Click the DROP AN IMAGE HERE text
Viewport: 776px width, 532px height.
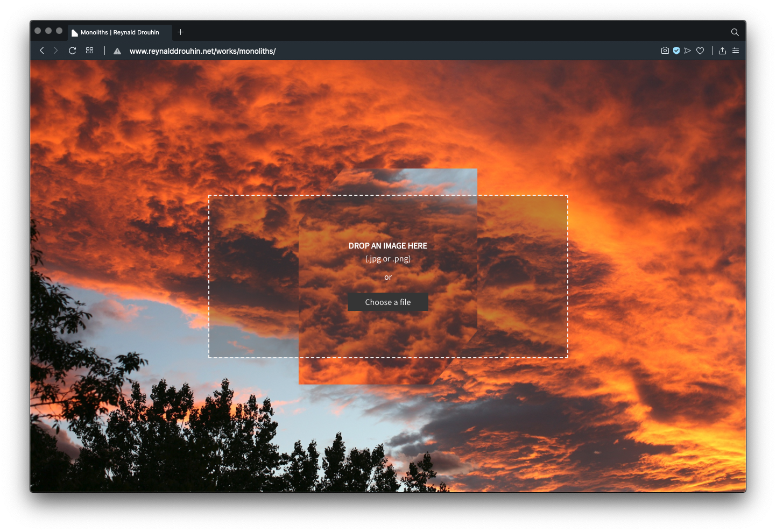[x=388, y=246]
